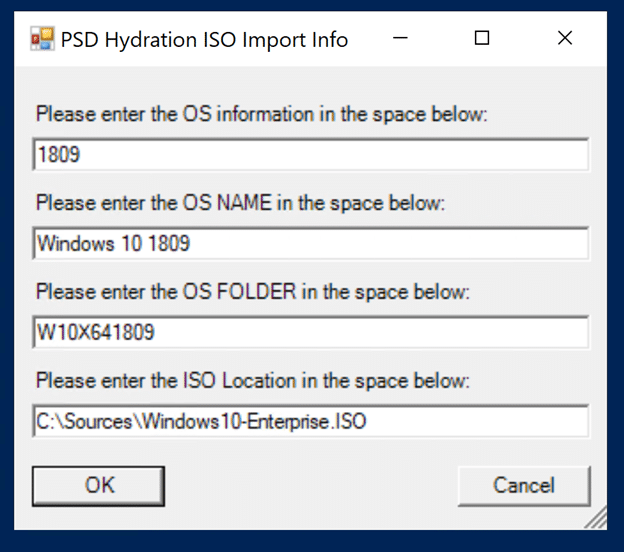Click empty title bar space beside the title

pyautogui.click(x=368, y=40)
